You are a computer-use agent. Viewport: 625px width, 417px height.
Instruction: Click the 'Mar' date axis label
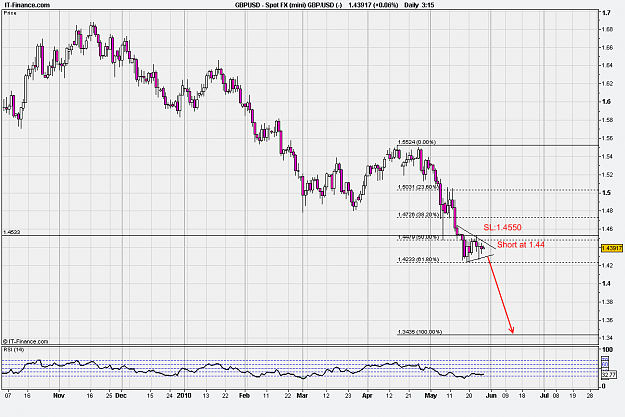tap(303, 396)
